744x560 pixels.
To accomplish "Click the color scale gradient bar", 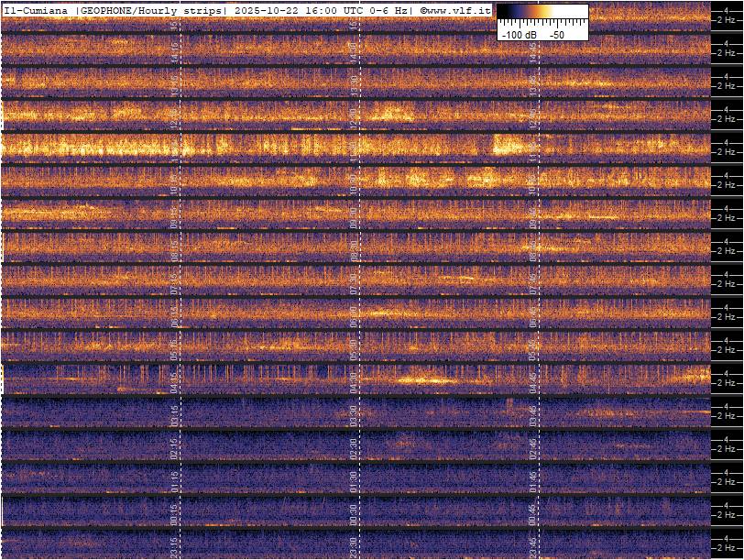I will click(x=542, y=13).
